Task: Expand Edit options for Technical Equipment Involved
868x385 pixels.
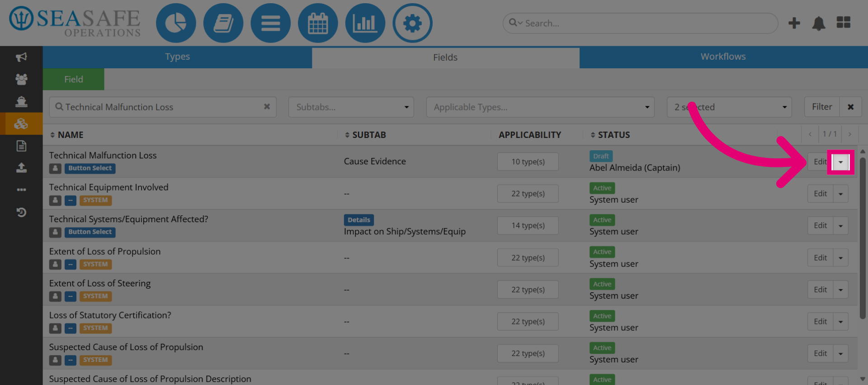Action: click(841, 194)
